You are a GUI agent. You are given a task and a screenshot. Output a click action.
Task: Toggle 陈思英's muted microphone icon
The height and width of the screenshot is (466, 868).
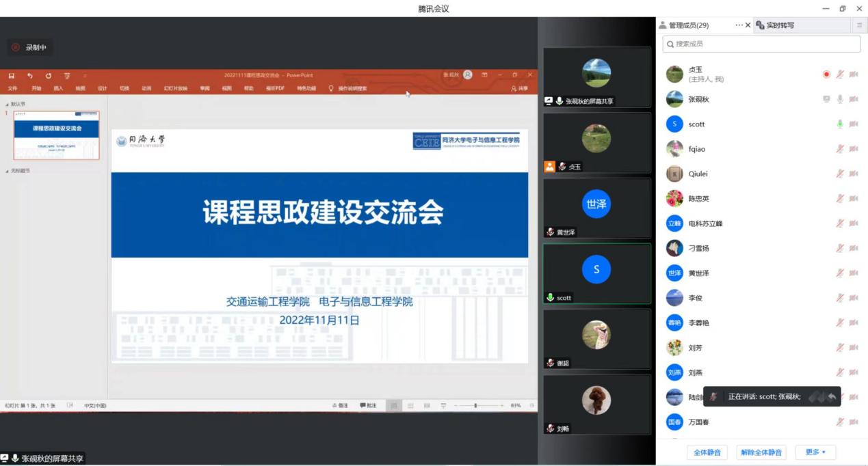coord(840,199)
